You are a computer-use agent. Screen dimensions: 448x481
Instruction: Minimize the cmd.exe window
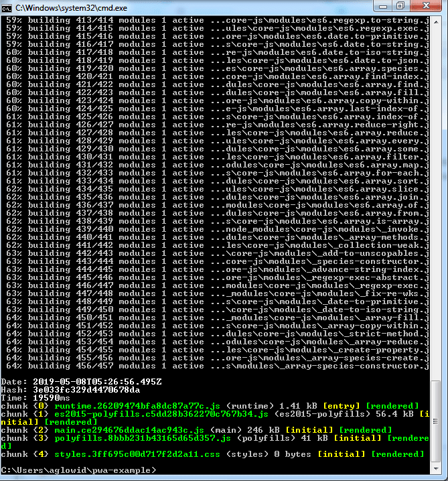383,6
